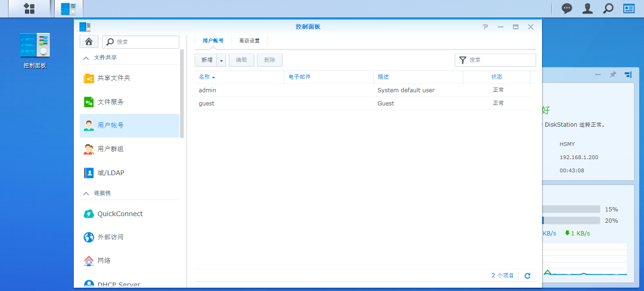This screenshot has height=291, width=644.
Task: Switch to the 高级设置 tab
Action: (x=249, y=41)
